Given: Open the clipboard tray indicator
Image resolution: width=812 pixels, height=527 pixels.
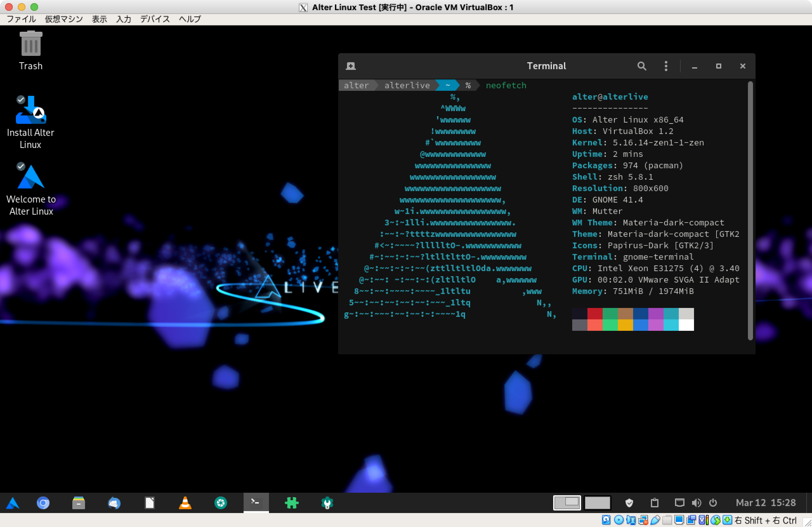Looking at the screenshot, I should pos(654,503).
